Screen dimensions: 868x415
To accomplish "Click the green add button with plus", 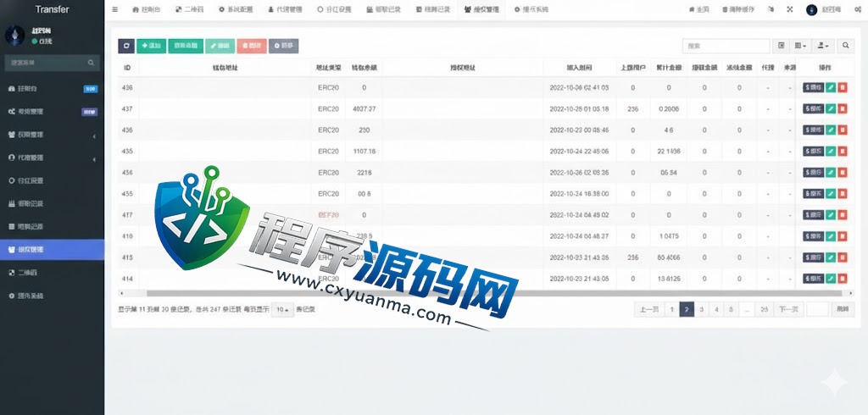I will pos(151,46).
